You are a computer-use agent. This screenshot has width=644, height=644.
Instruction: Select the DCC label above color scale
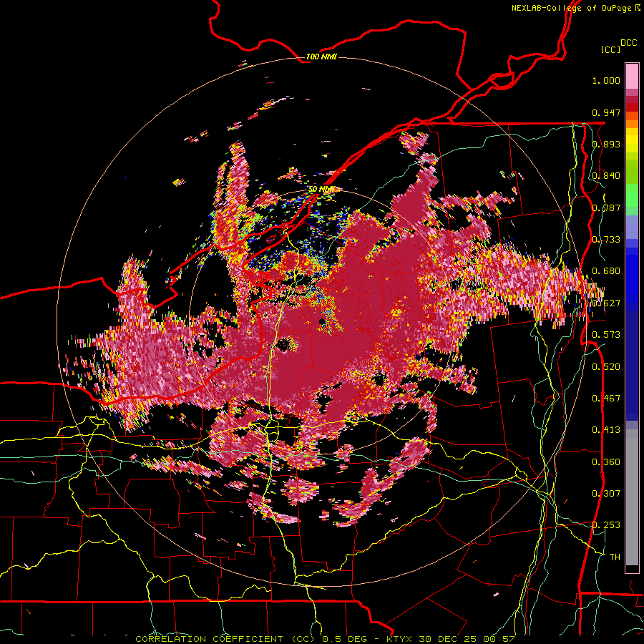(628, 43)
